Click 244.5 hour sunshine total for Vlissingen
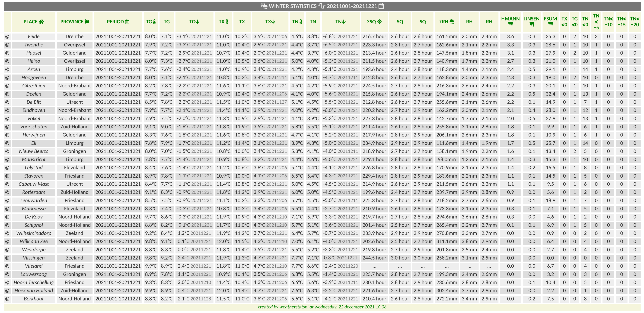 point(374,258)
